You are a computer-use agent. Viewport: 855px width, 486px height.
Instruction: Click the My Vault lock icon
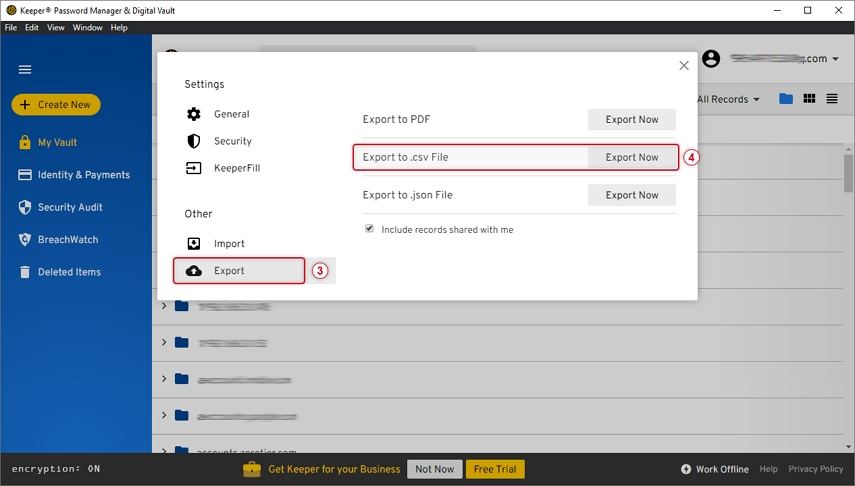(x=25, y=142)
